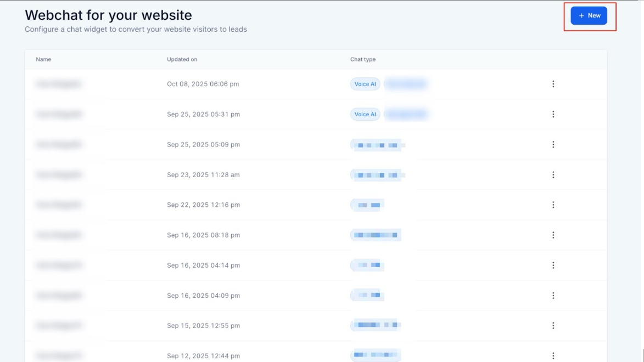Open three-dot menu for Sep 16 04:14 pm row

click(553, 265)
